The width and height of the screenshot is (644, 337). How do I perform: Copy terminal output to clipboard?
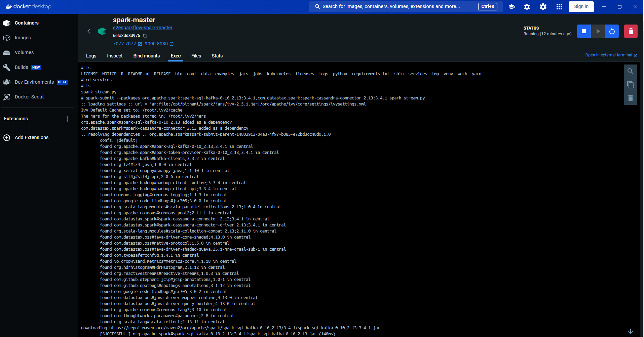tap(631, 85)
